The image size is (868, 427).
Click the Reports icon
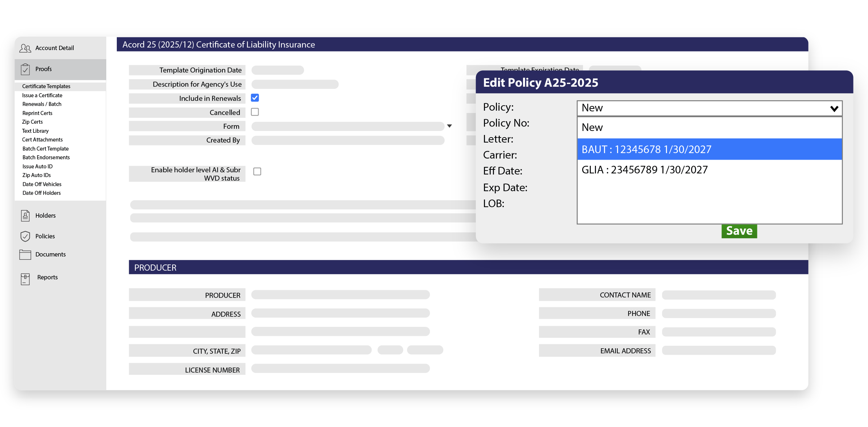tap(25, 279)
